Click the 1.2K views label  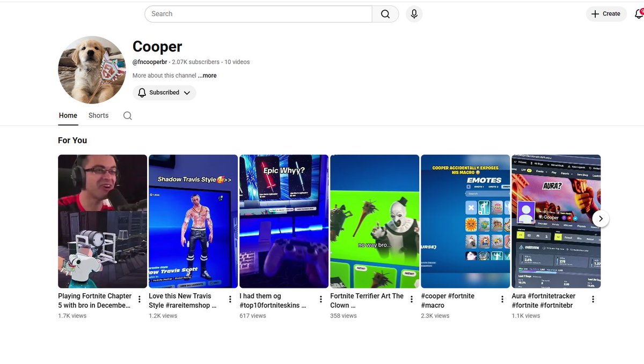tap(163, 316)
